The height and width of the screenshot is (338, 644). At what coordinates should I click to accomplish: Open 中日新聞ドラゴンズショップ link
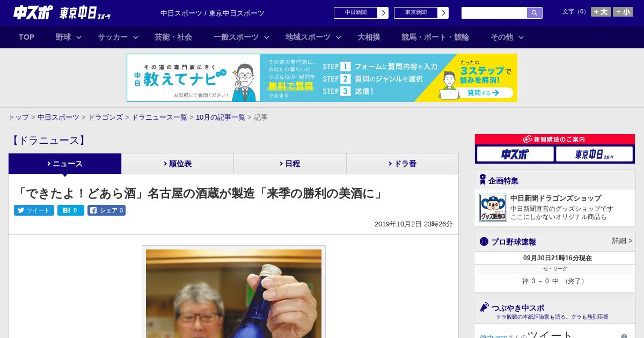coord(555,198)
